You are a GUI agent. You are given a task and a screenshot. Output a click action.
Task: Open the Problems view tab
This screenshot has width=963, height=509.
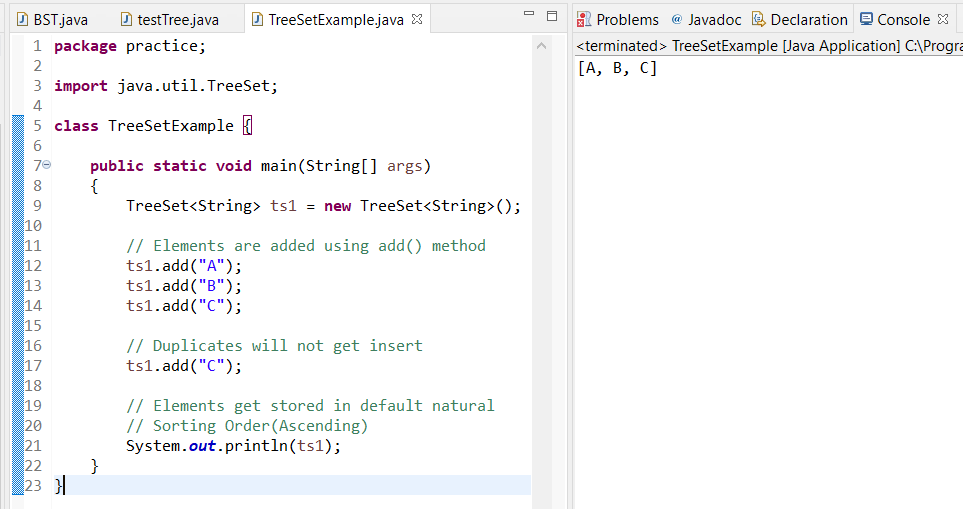[618, 20]
